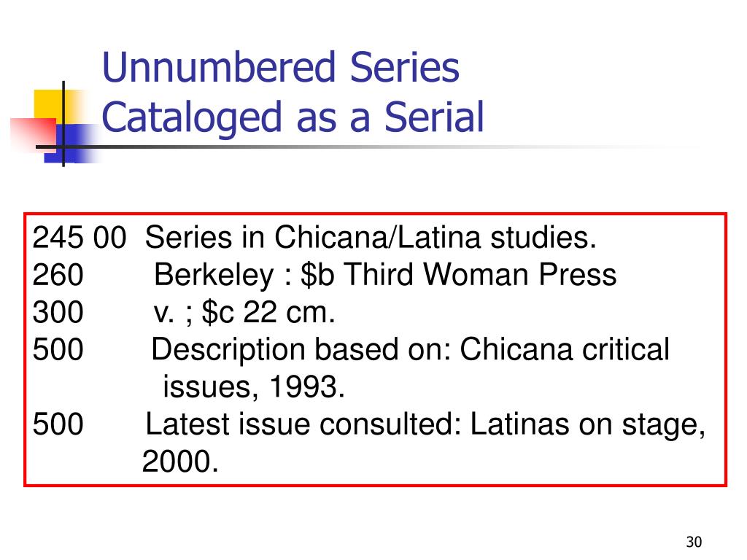Click 'Series in Chicana/Latina studies.' text
This screenshot has height=560, width=747.
pyautogui.click(x=371, y=237)
